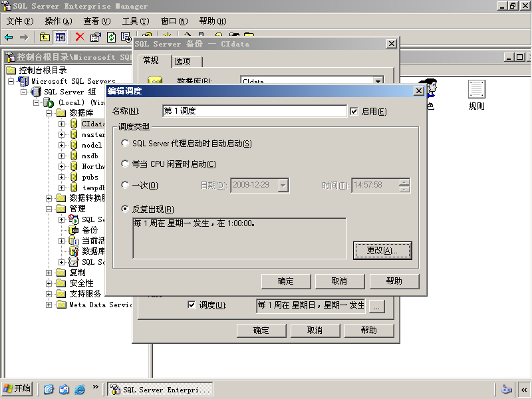The height and width of the screenshot is (399, 532).
Task: Click the green Refresh icon
Action: coord(111,37)
